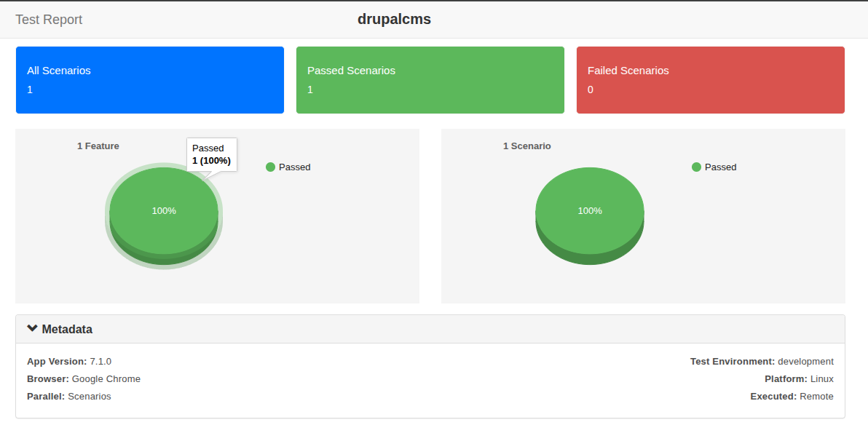868x425 pixels.
Task: Collapse Metadata panel using chevron icon
Action: 32,329
